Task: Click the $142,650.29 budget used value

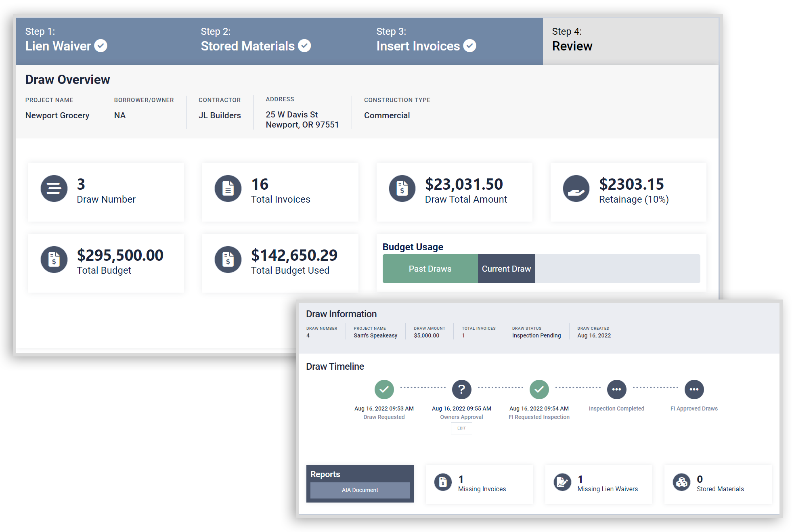Action: coord(294,256)
